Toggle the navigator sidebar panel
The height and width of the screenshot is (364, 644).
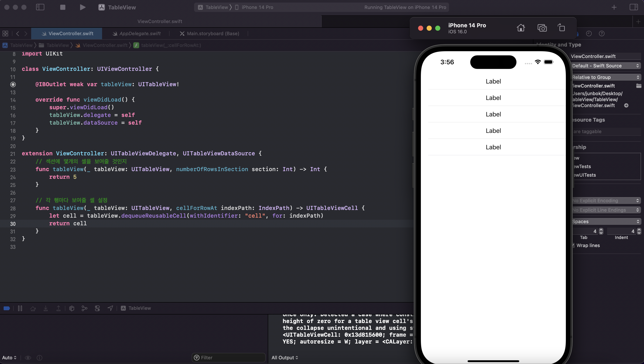coord(40,7)
